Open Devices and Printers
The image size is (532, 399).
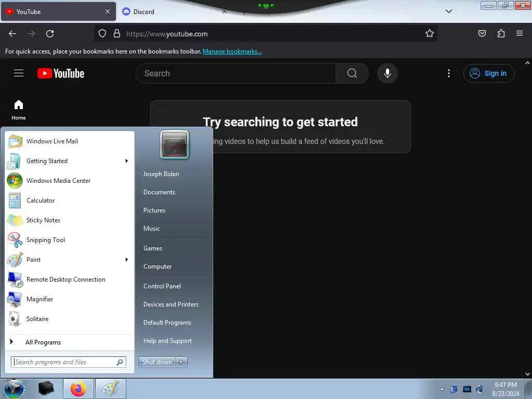click(170, 304)
